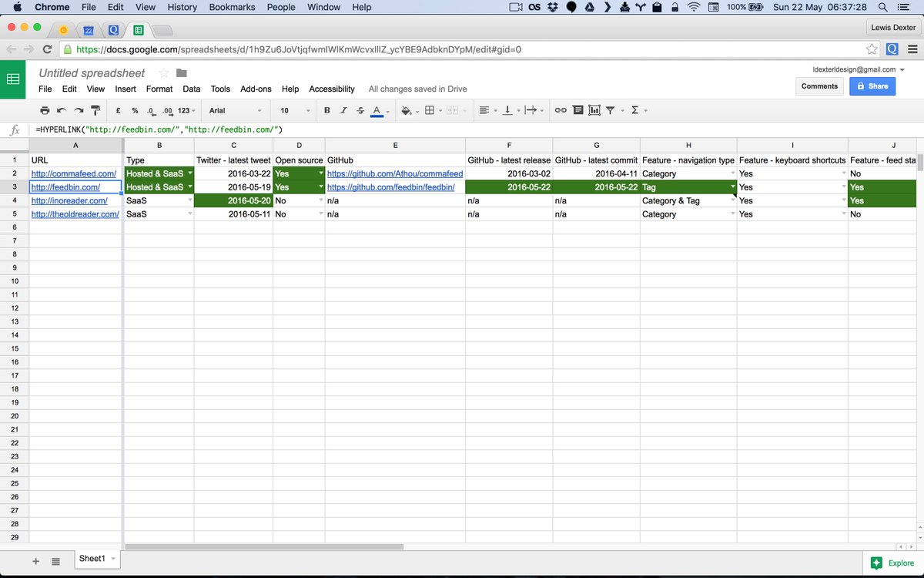The height and width of the screenshot is (578, 924).
Task: Open the Borders menu icon
Action: pos(430,110)
